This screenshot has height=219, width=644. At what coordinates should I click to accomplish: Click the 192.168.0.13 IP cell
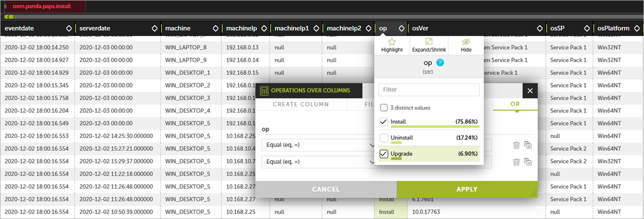[x=242, y=47]
